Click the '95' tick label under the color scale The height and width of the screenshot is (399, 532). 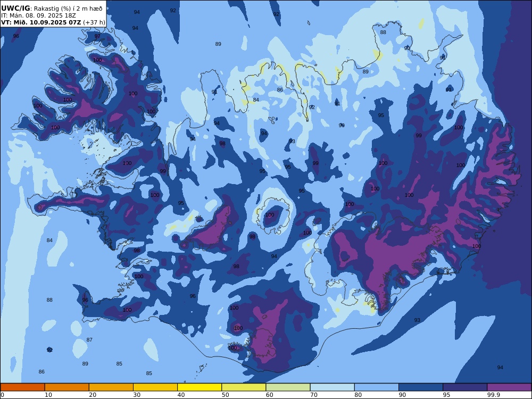coord(446,395)
